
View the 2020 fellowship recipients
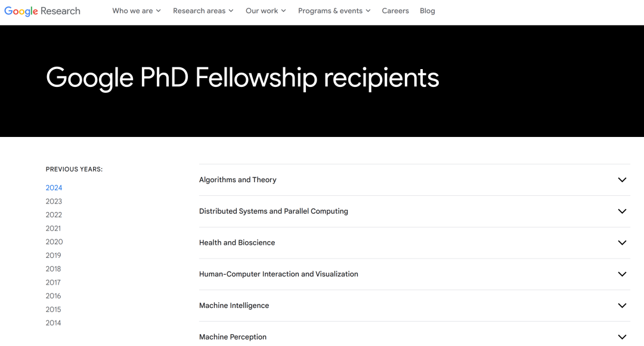[54, 242]
